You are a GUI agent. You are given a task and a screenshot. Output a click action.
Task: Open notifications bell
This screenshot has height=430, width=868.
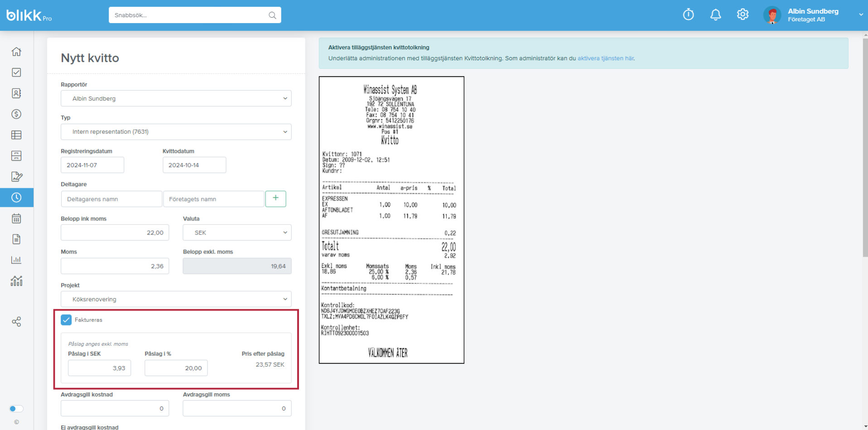pos(715,14)
